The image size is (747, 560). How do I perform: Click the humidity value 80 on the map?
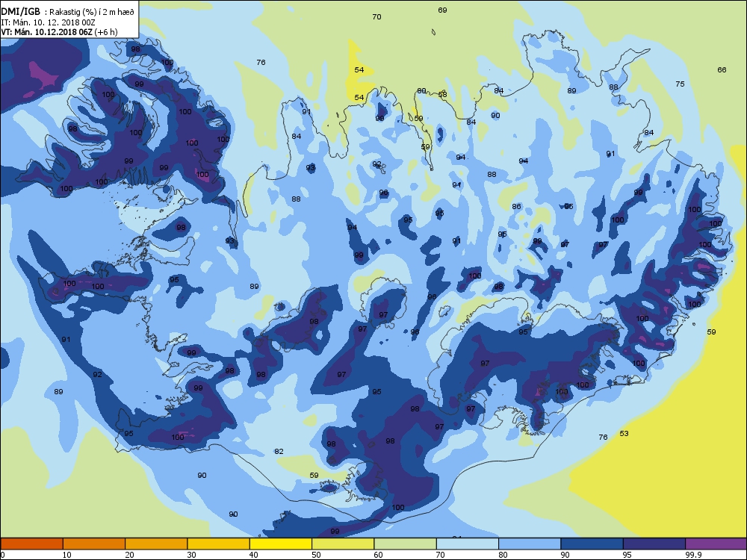421,90
